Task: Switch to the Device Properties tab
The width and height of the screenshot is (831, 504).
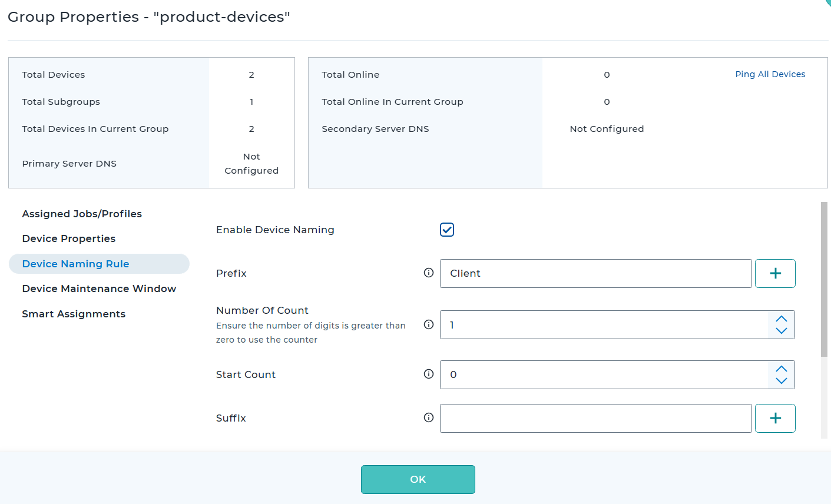Action: point(69,238)
